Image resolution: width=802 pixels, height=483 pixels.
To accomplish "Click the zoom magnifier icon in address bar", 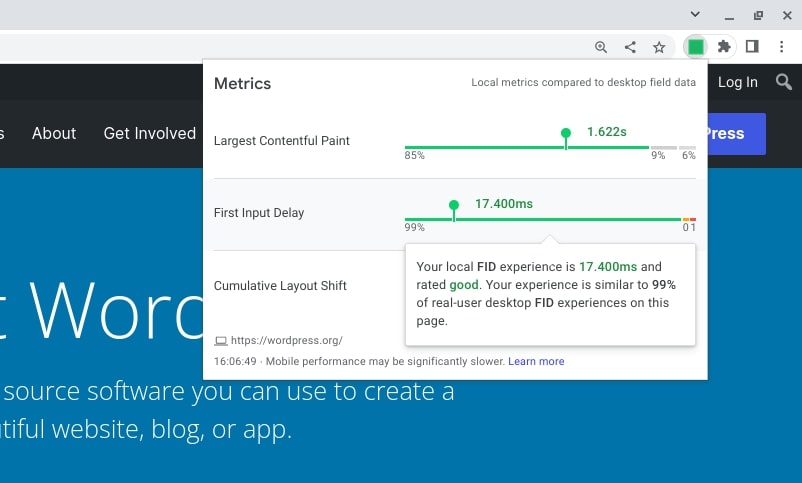I will pyautogui.click(x=601, y=47).
